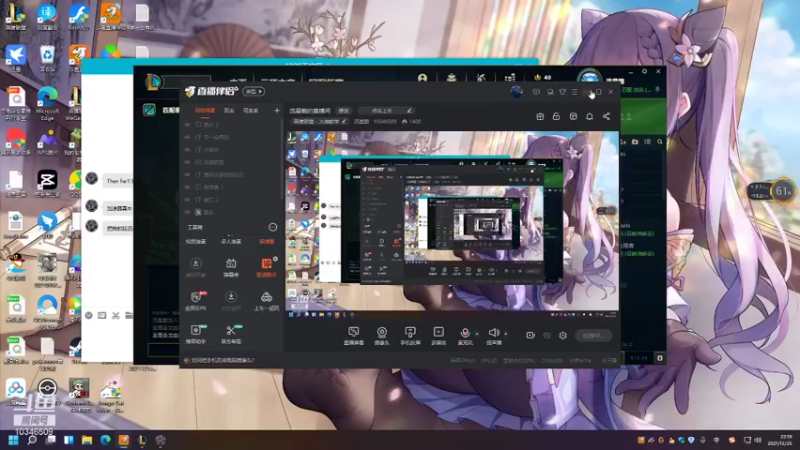This screenshot has width=800, height=450.
Task: Search friends in League social panel
Action: (x=660, y=141)
